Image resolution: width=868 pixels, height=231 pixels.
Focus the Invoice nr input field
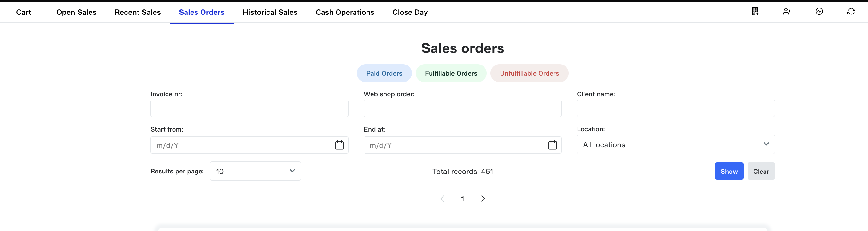(x=249, y=109)
